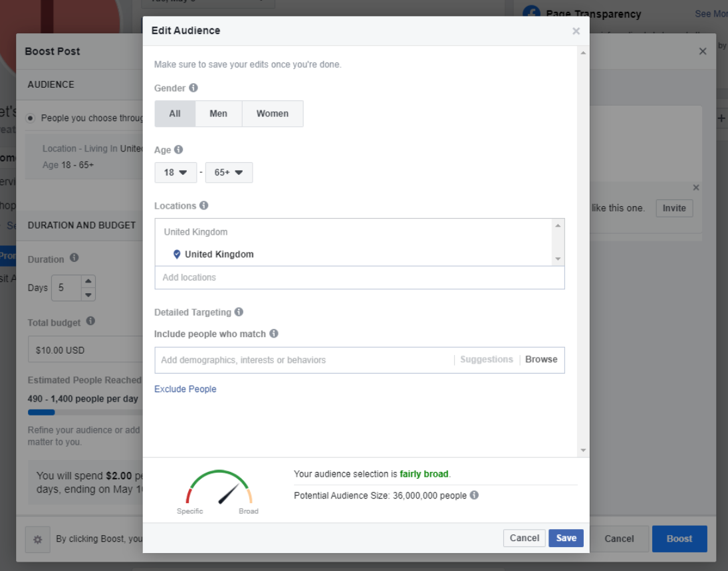Select the All gender option
728x571 pixels.
coord(175,114)
